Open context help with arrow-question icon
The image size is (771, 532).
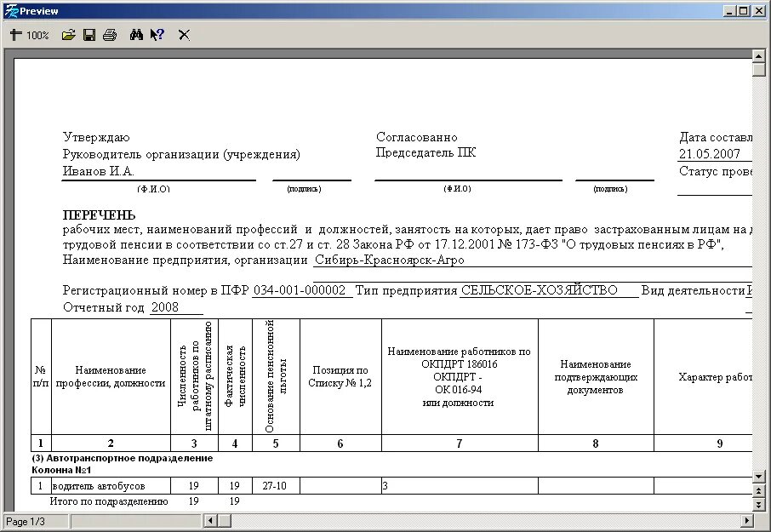coord(157,35)
